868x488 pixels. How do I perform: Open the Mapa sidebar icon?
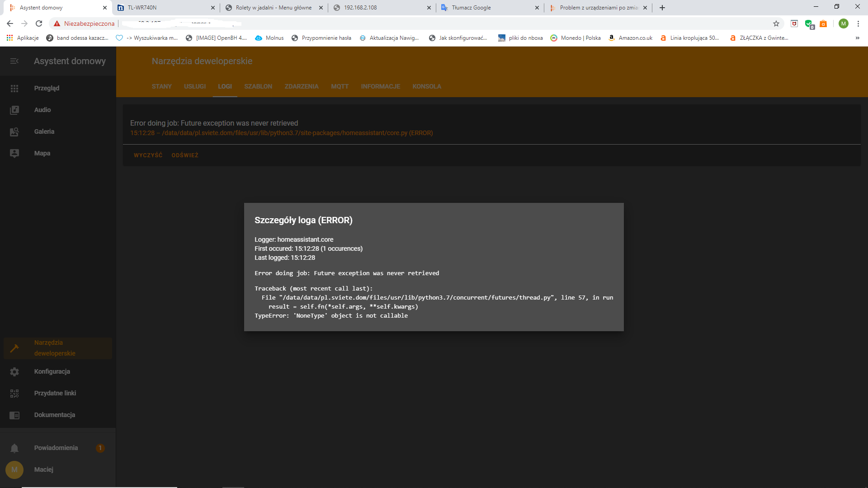point(14,153)
